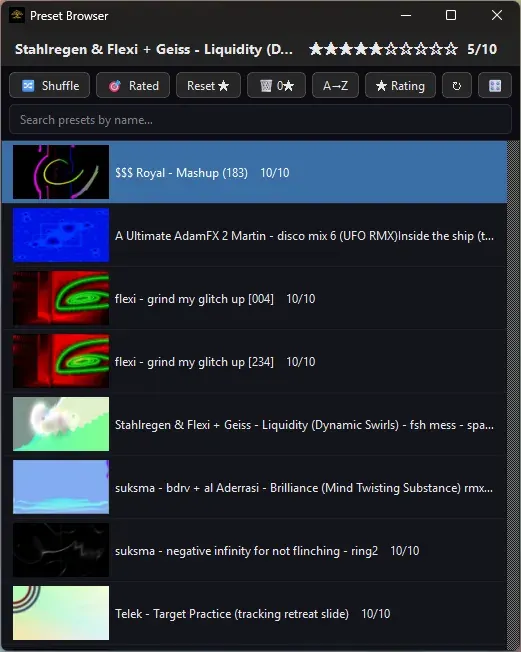The height and width of the screenshot is (652, 521).
Task: Click thumbnail of grind my glitch up [004]
Action: [61, 299]
